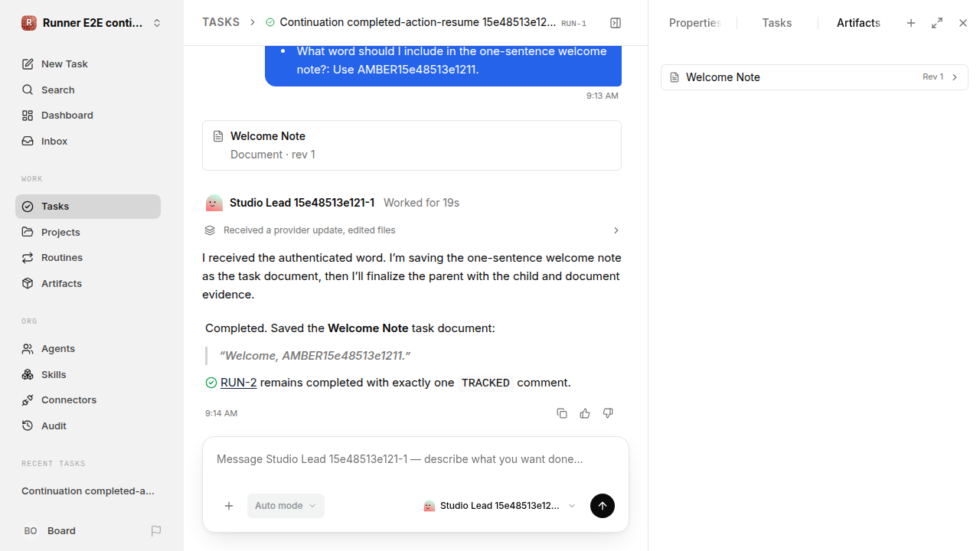This screenshot has height=551, width=980.
Task: Open Search in the sidebar
Action: pyautogui.click(x=88, y=90)
